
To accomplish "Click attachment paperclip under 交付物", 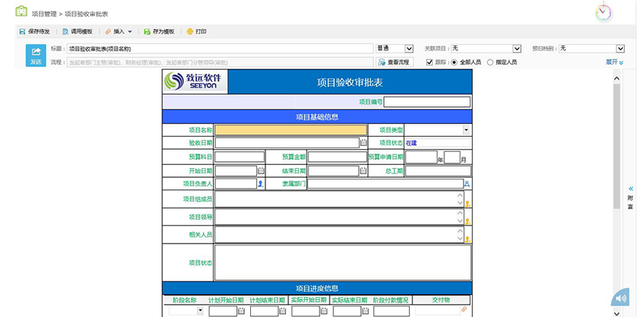I will pos(464,309).
